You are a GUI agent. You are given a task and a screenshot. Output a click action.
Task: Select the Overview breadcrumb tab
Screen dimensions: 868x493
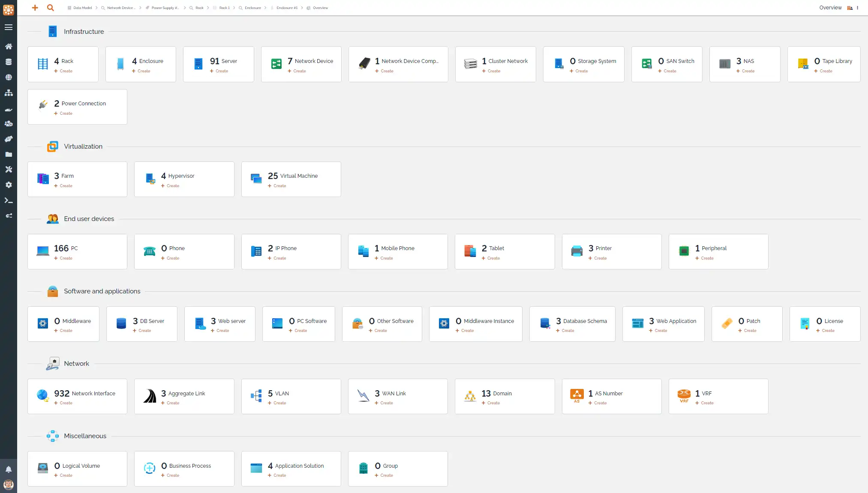[x=320, y=7]
